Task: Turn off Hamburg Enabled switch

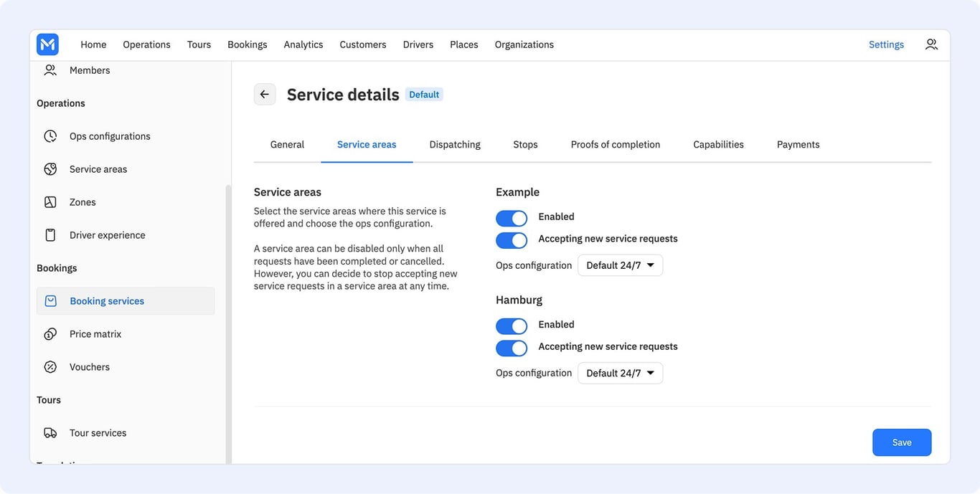Action: pos(512,326)
